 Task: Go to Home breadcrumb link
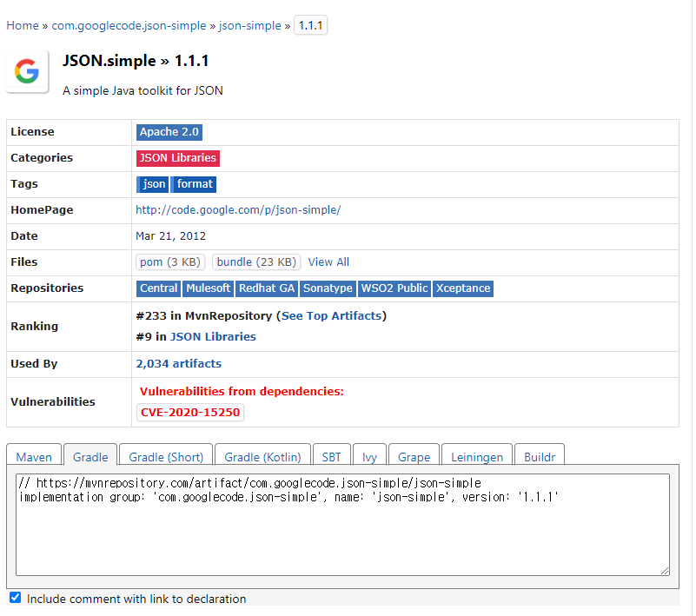(x=23, y=26)
